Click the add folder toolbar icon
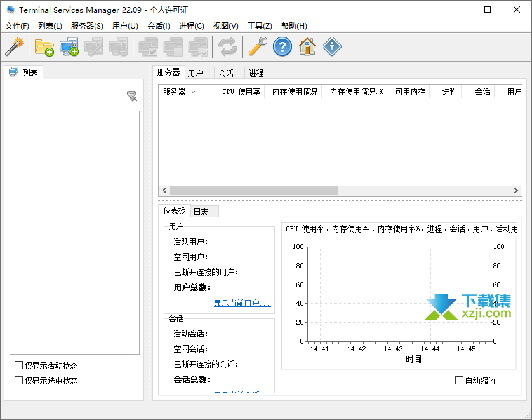532x420 pixels. 44,46
